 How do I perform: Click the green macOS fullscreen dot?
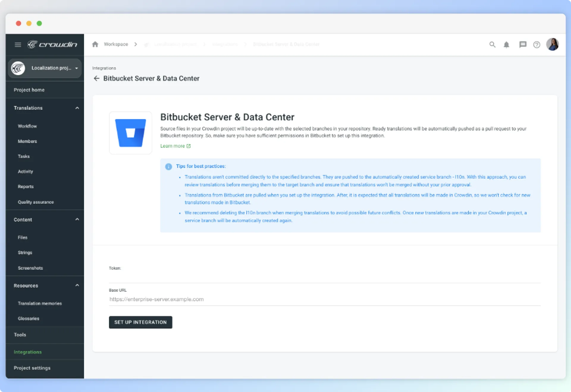pyautogui.click(x=39, y=23)
